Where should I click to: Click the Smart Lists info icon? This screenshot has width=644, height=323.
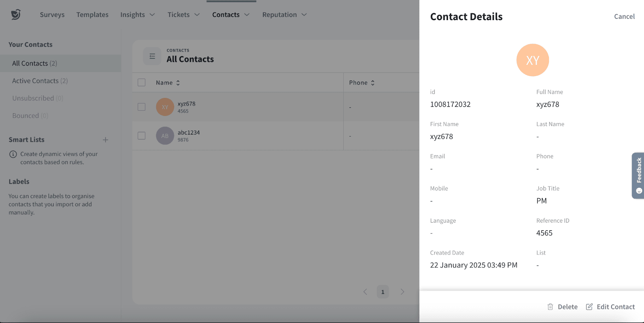[13, 154]
